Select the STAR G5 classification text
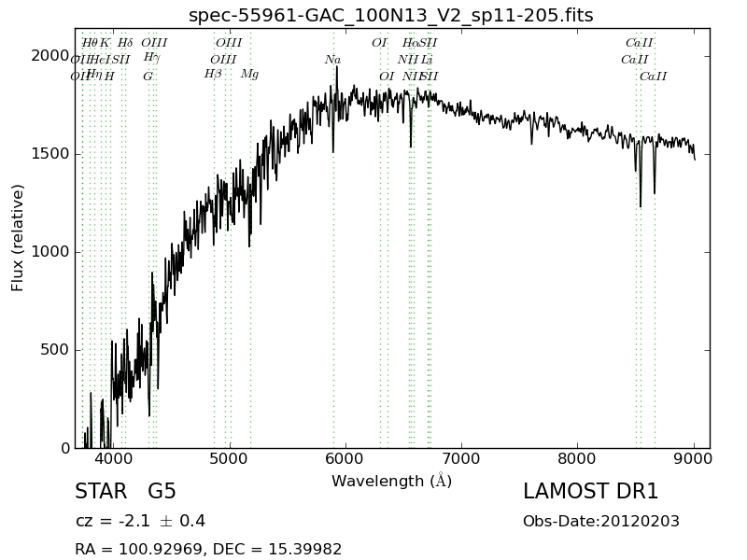 coord(126,491)
